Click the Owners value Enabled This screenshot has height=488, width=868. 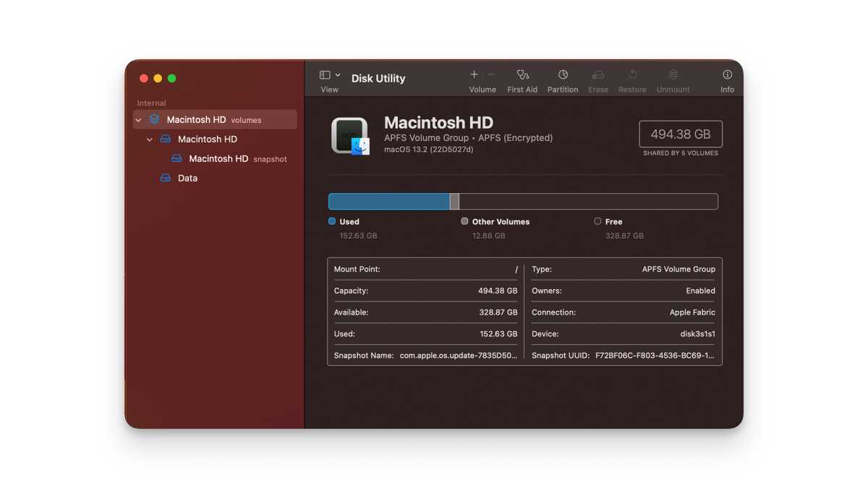[x=700, y=291]
